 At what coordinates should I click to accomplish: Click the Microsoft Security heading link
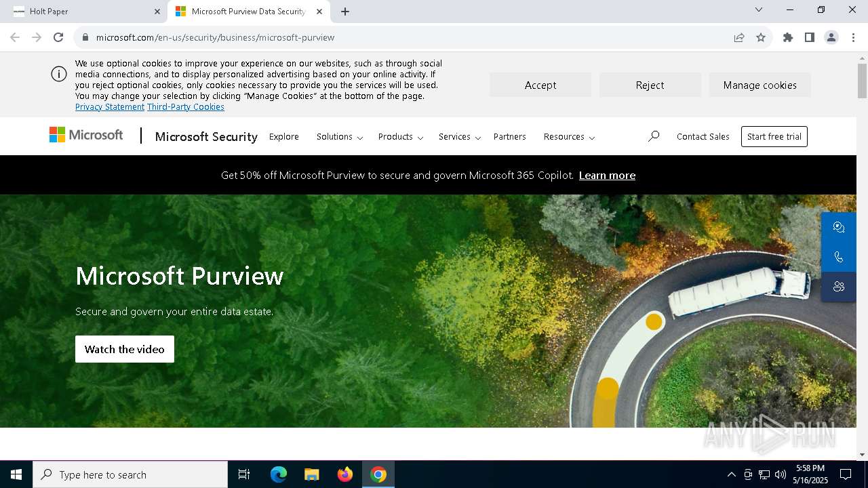point(206,136)
